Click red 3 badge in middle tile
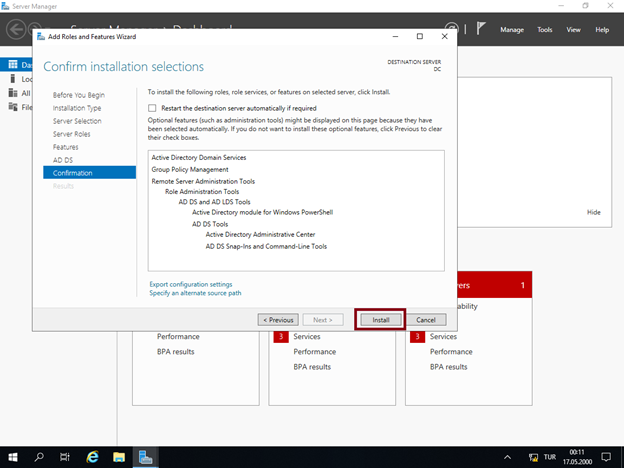 (x=281, y=337)
